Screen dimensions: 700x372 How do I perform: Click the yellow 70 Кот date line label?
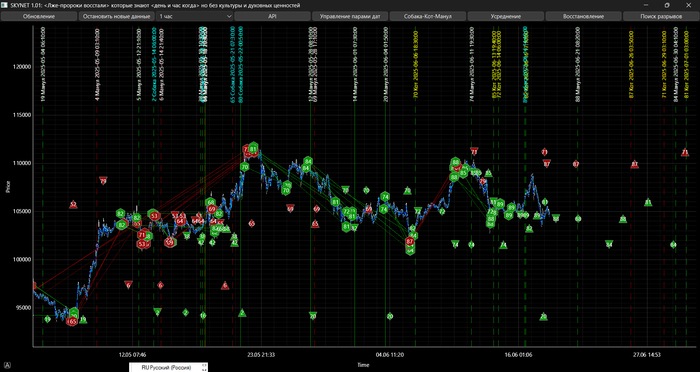point(416,65)
